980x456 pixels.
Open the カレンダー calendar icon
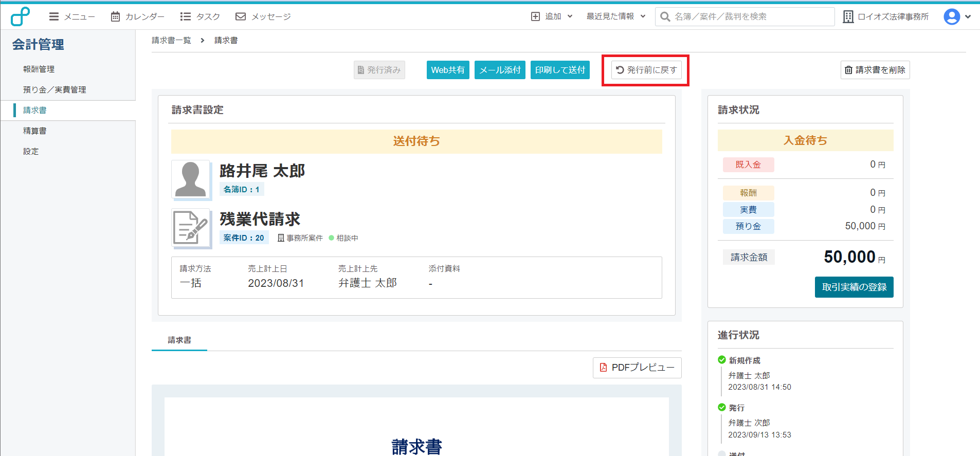[115, 16]
